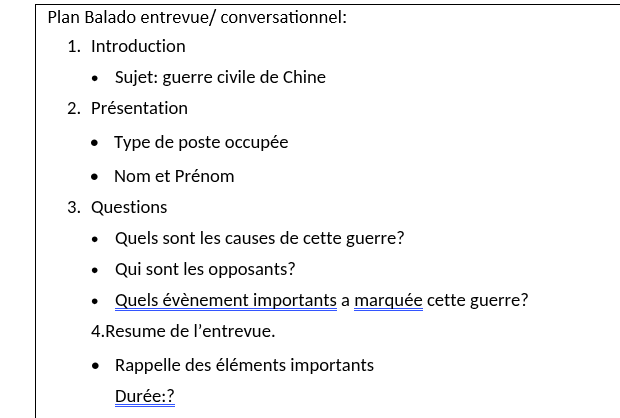Click the bullet before 'Sujet: guerre civile'
Screen dimensions: 620x418
tap(94, 78)
